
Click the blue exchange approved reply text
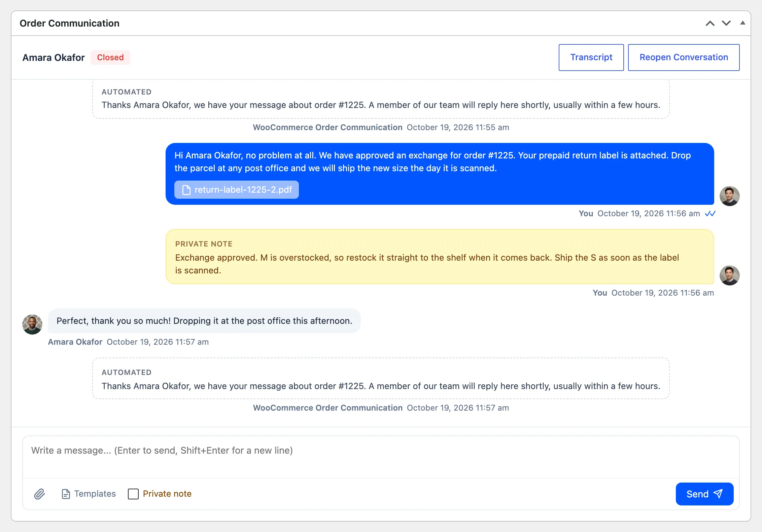(432, 162)
